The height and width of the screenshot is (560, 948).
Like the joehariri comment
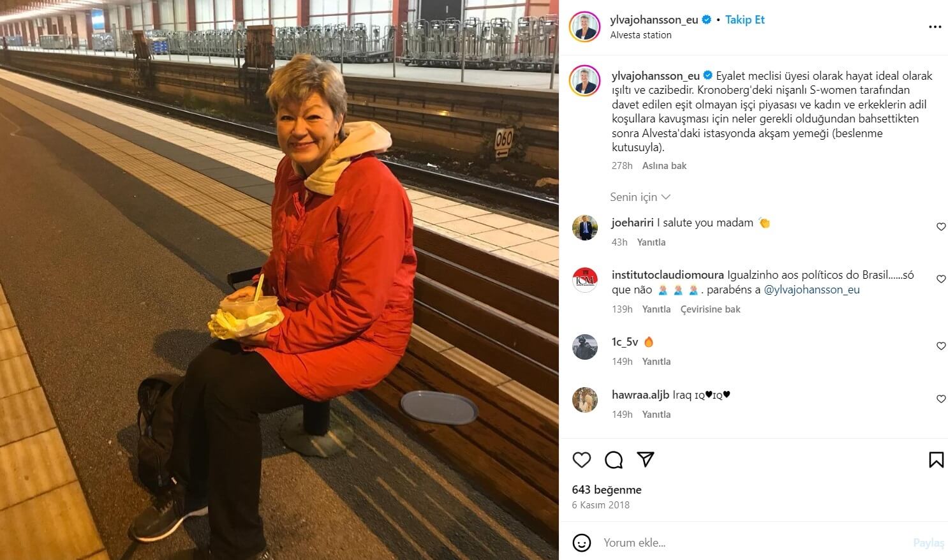pos(941,227)
